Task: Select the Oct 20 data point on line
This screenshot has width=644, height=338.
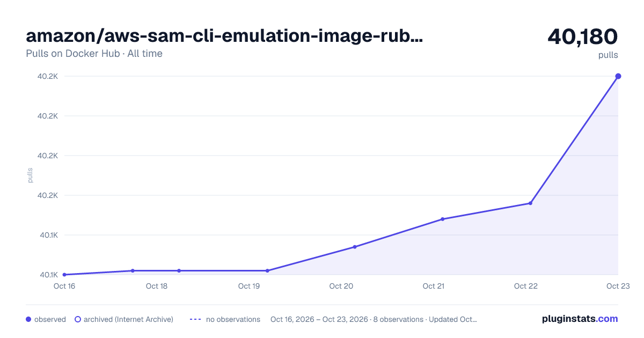Action: tap(355, 247)
